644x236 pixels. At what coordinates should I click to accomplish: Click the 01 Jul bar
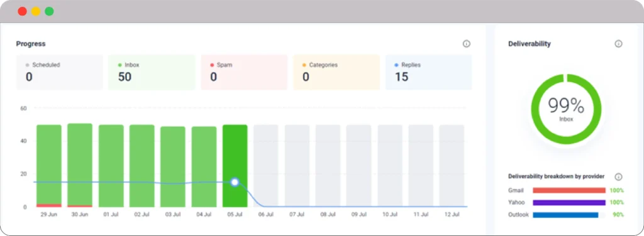click(x=111, y=166)
